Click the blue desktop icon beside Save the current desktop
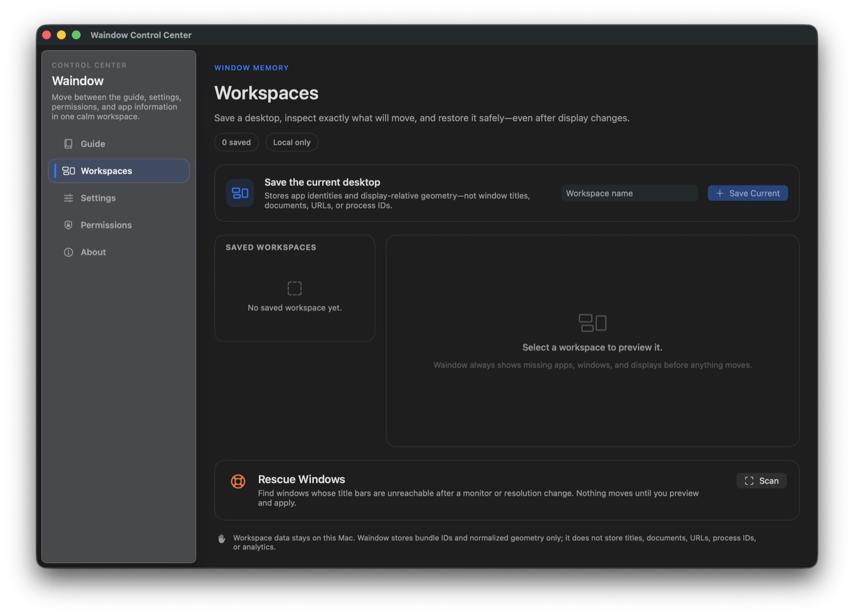This screenshot has height=616, width=854. [240, 193]
